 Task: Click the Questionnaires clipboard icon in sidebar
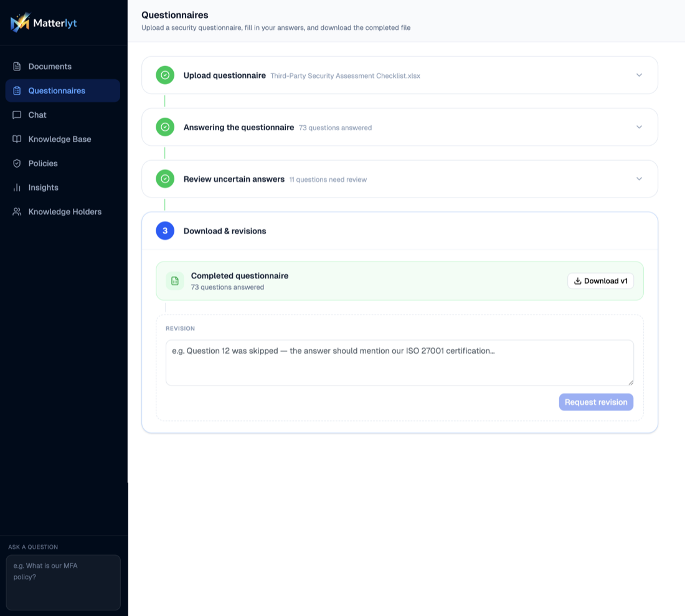(17, 90)
